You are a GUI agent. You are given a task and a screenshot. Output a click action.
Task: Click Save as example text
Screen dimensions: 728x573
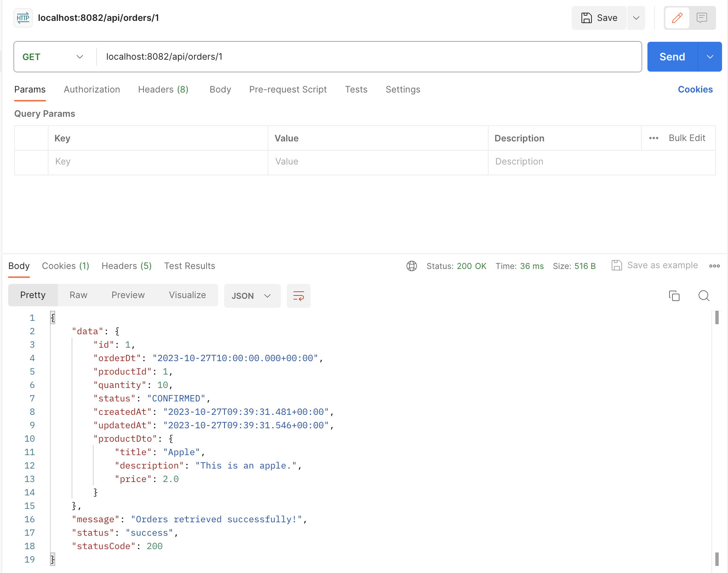(x=662, y=265)
